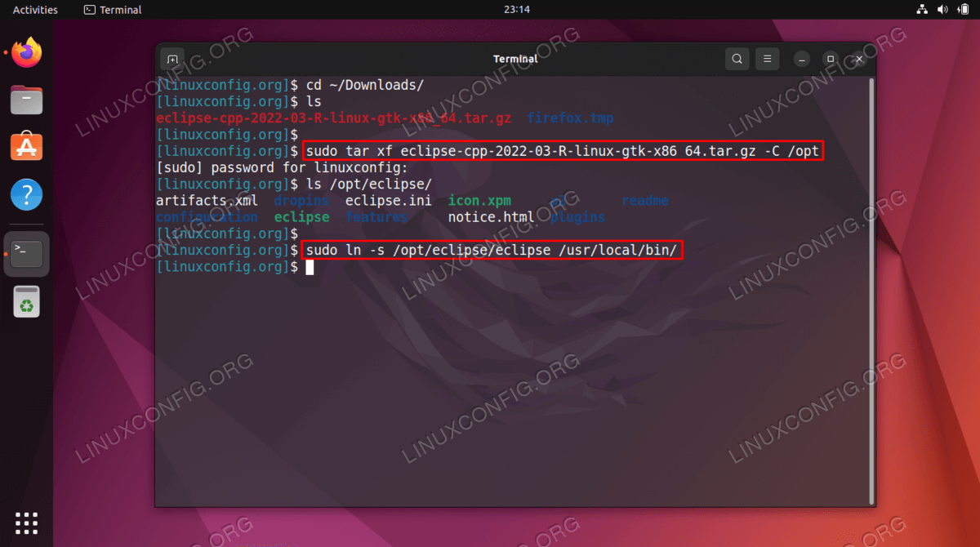980x547 pixels.
Task: Click the 'dropins' directory name
Action: [301, 201]
